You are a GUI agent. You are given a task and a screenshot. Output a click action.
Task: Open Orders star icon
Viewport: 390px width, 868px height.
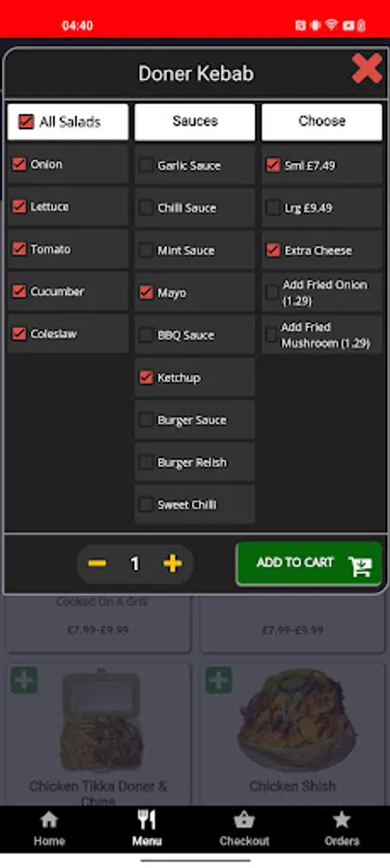[342, 819]
